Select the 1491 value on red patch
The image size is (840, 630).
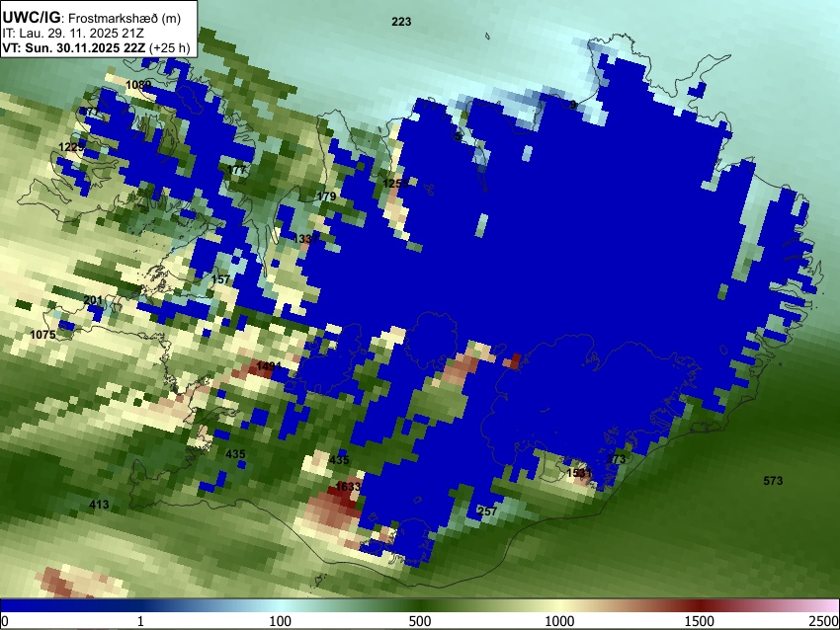tap(269, 366)
